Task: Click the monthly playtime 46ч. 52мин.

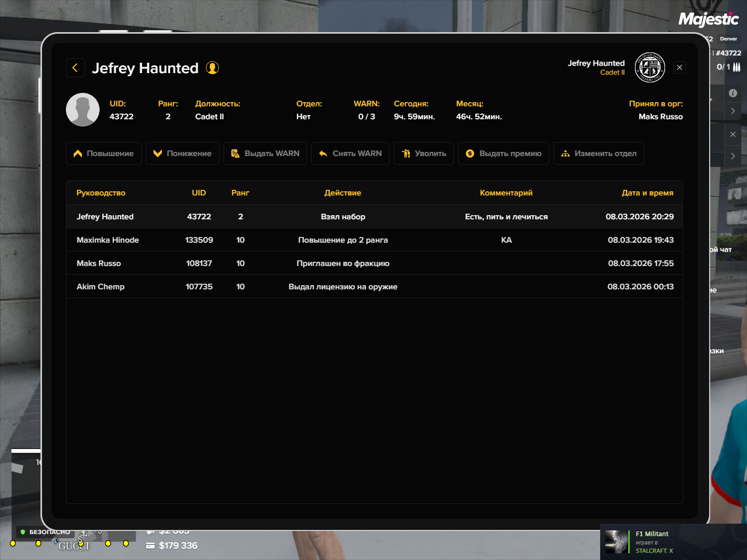Action: point(479,117)
